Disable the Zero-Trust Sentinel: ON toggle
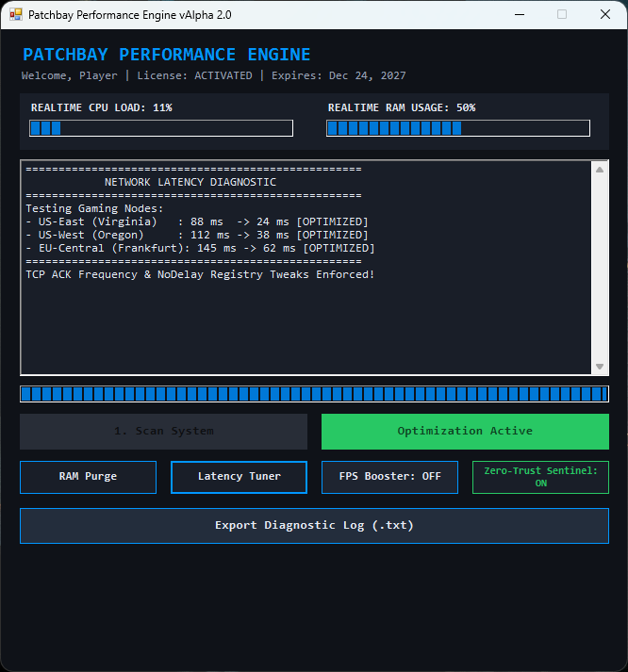The height and width of the screenshot is (672, 628). pos(540,477)
